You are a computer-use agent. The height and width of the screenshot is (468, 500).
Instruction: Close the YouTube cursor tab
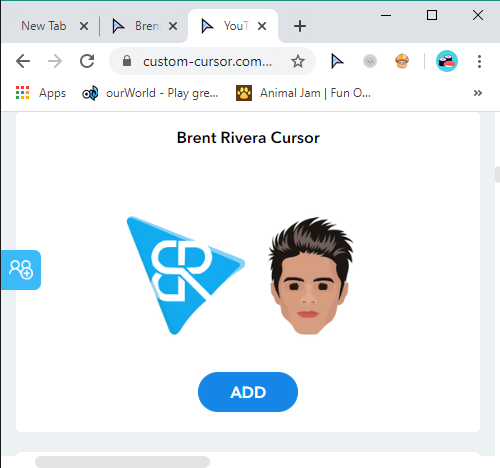tap(262, 26)
